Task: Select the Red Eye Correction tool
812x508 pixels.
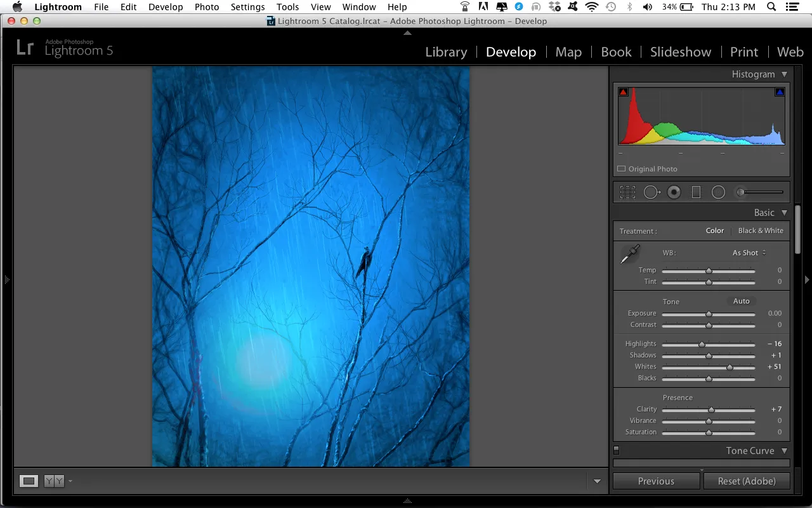Action: click(674, 192)
